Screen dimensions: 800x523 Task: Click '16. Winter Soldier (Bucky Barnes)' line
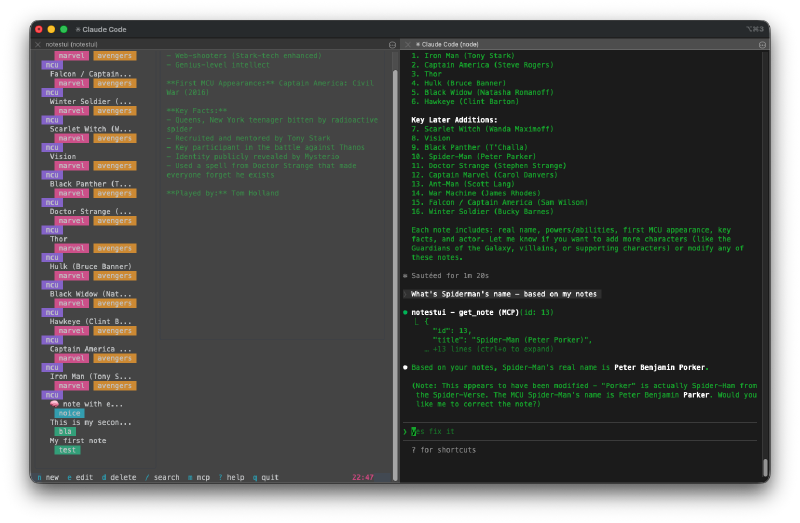(x=482, y=212)
